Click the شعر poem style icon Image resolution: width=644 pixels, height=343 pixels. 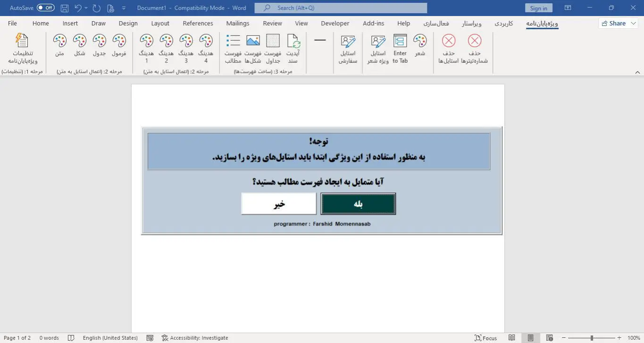(420, 47)
